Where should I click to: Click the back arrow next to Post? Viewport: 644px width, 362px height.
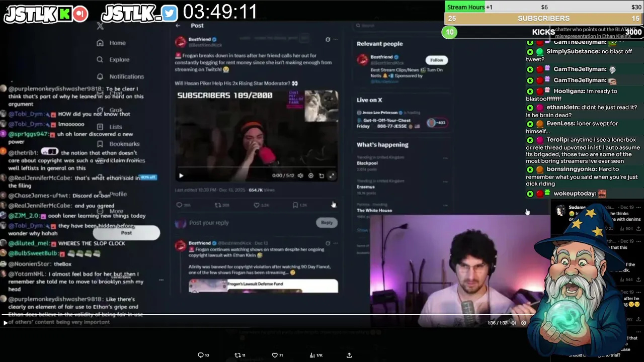pyautogui.click(x=178, y=26)
